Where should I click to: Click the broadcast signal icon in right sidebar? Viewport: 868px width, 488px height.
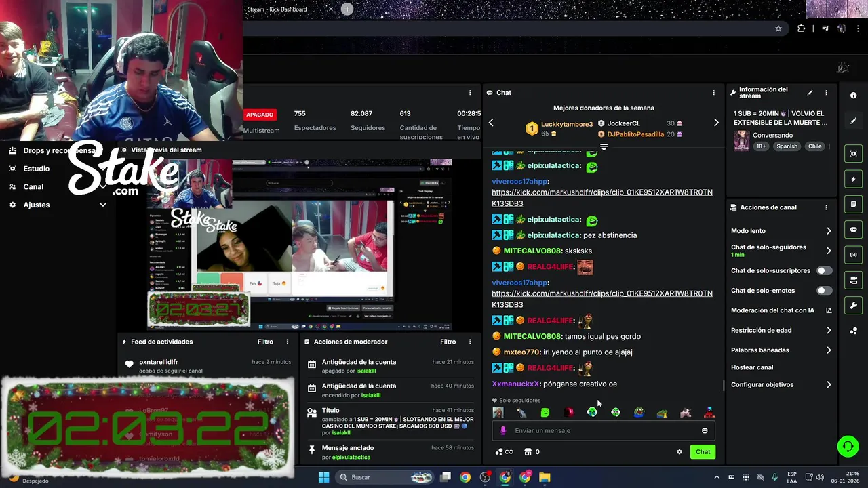[853, 255]
